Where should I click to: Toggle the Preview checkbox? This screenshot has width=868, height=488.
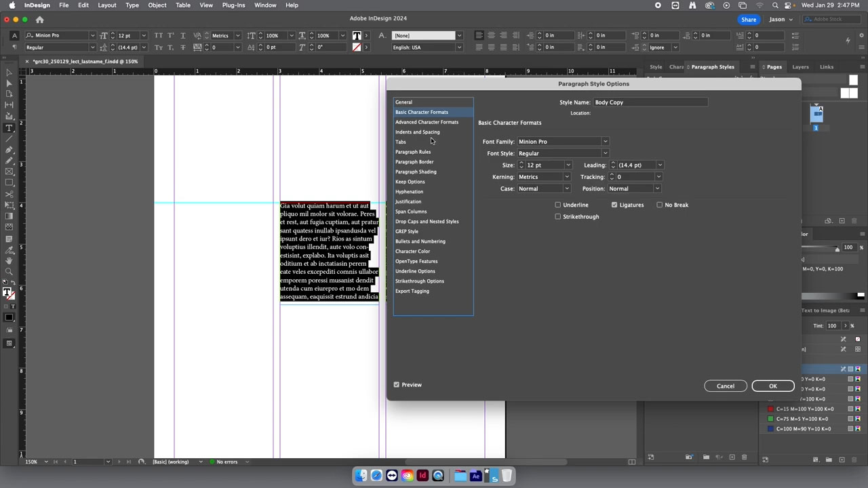(x=397, y=385)
